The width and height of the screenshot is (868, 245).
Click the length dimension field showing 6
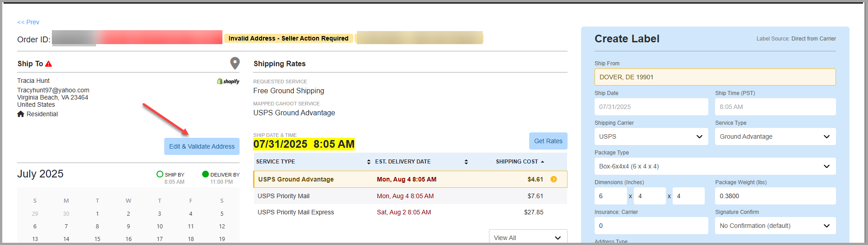(x=610, y=196)
